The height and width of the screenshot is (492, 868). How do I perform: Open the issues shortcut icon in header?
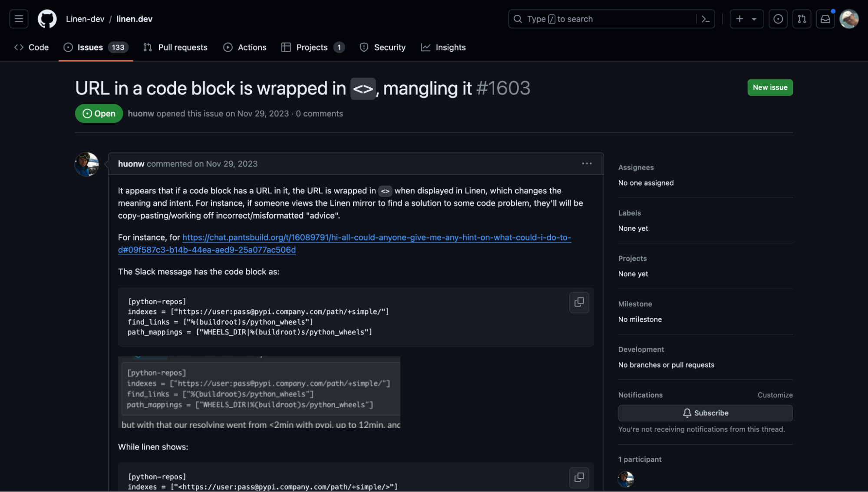tap(778, 19)
